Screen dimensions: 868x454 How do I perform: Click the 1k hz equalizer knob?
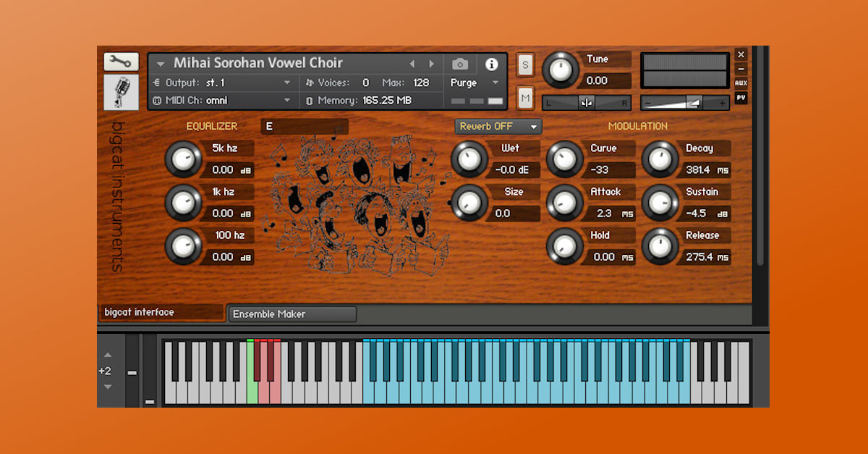coord(183,203)
